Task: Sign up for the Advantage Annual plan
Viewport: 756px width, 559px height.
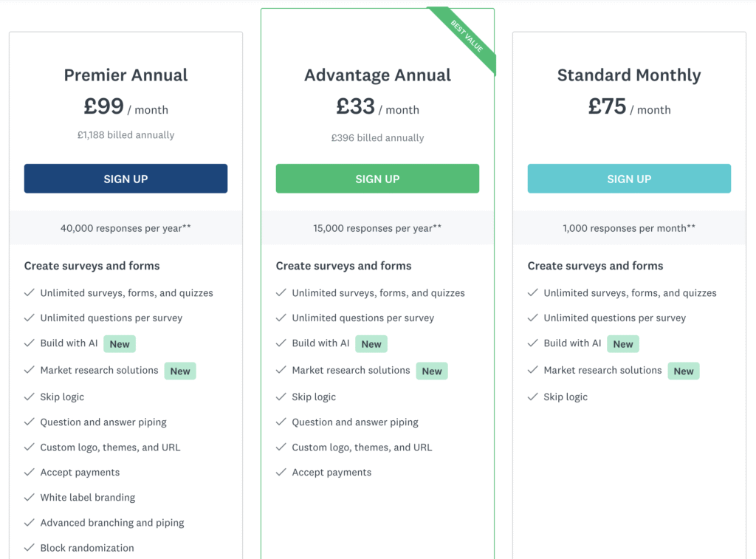Action: click(x=377, y=178)
